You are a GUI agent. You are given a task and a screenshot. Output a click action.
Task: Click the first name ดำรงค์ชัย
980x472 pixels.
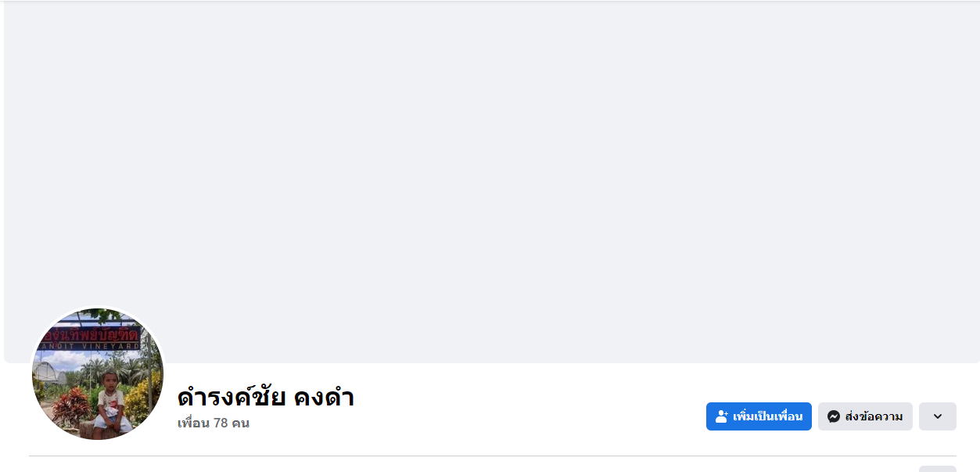[232, 398]
